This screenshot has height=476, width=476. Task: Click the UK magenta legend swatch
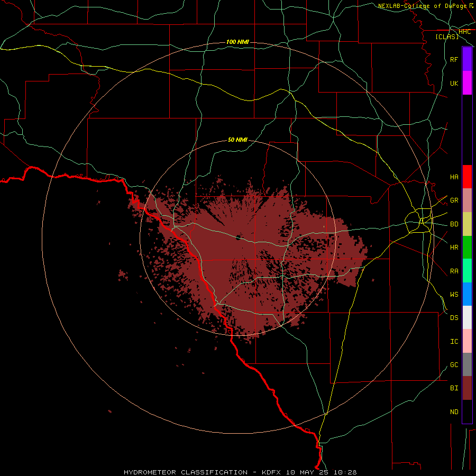(467, 83)
